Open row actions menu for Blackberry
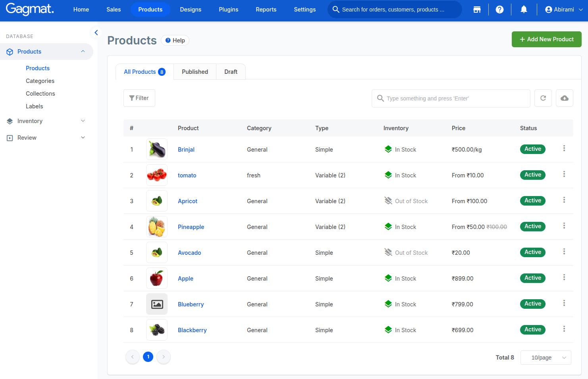 click(564, 329)
